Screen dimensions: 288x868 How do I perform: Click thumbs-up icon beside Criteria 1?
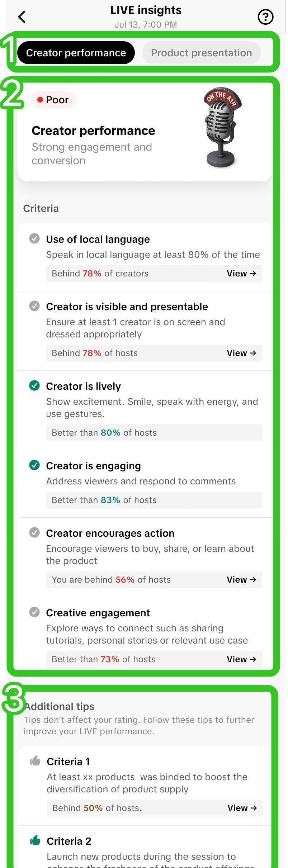[x=35, y=761]
